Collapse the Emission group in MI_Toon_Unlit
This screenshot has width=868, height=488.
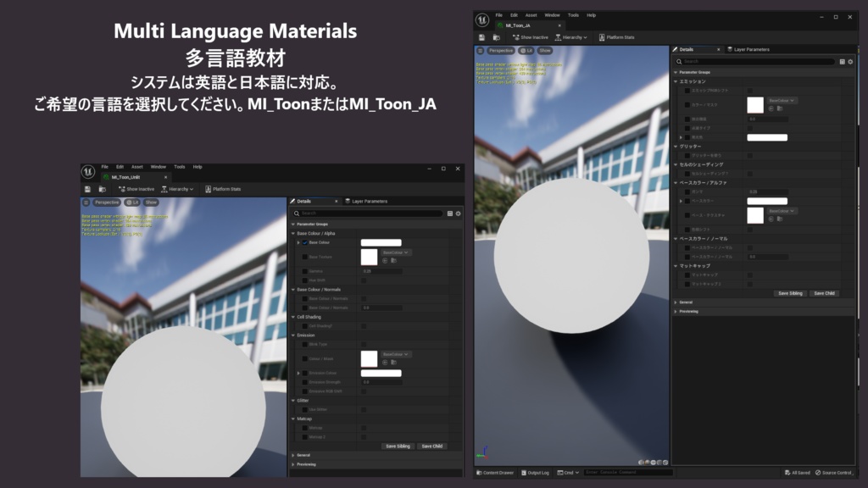pos(293,335)
